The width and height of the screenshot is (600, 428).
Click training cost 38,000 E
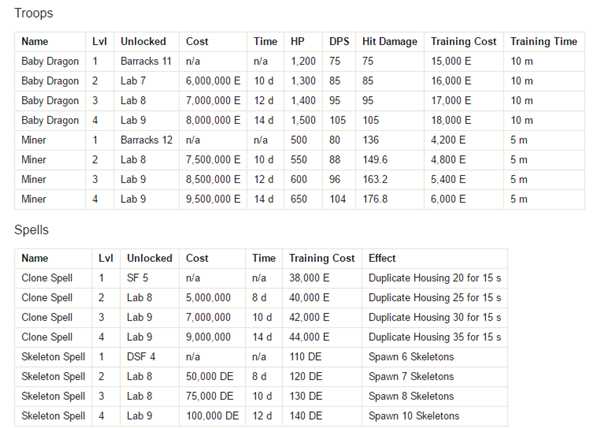(x=309, y=278)
